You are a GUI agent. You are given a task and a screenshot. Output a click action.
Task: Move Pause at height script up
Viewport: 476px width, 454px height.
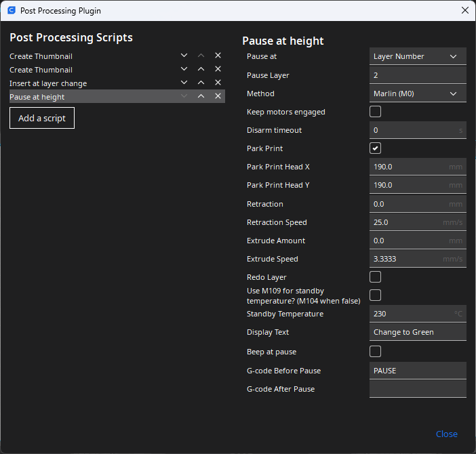pyautogui.click(x=201, y=96)
